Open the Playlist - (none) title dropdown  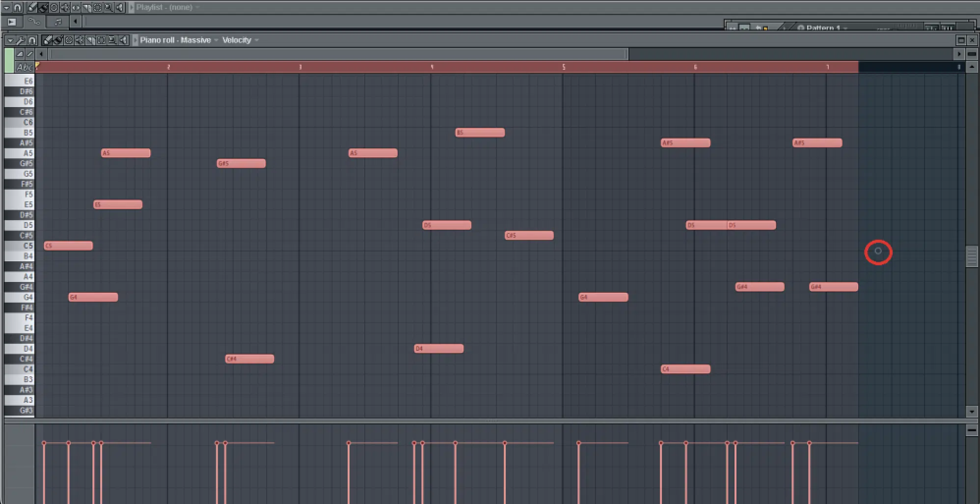pyautogui.click(x=167, y=7)
